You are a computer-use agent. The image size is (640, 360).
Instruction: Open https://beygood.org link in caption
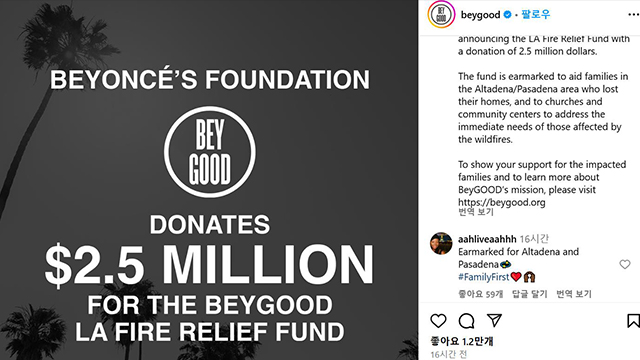pyautogui.click(x=501, y=202)
